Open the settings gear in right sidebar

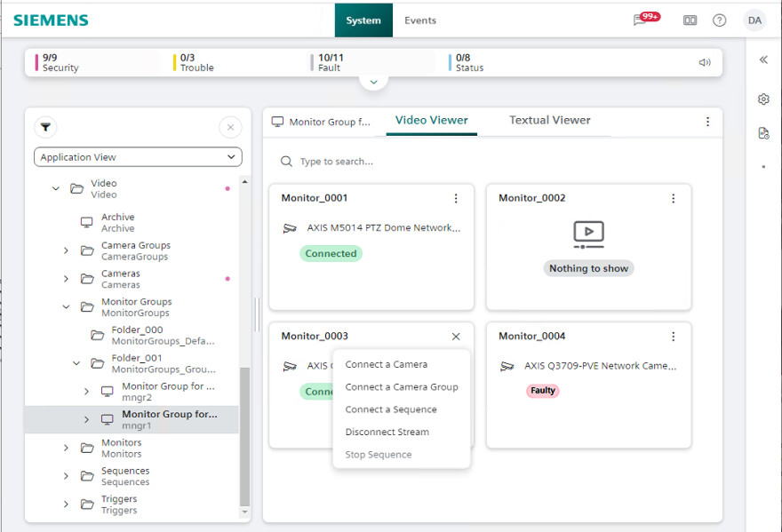click(762, 99)
